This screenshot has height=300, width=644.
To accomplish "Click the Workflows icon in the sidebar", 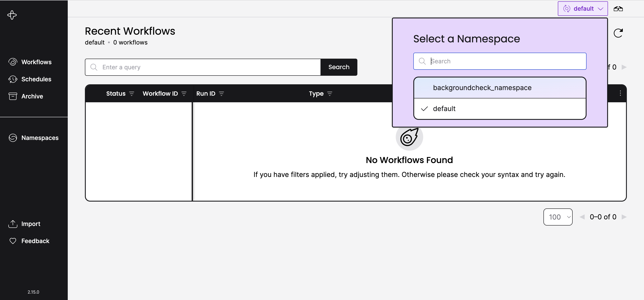I will click(x=13, y=62).
